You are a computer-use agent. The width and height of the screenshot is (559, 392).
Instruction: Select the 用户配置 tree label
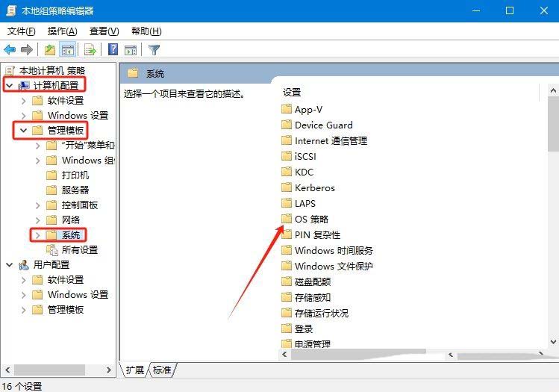tap(51, 264)
